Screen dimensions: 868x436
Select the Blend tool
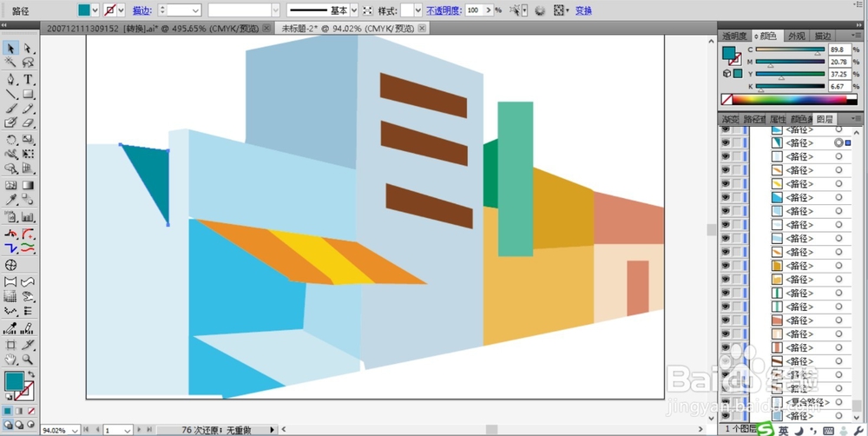click(x=28, y=200)
